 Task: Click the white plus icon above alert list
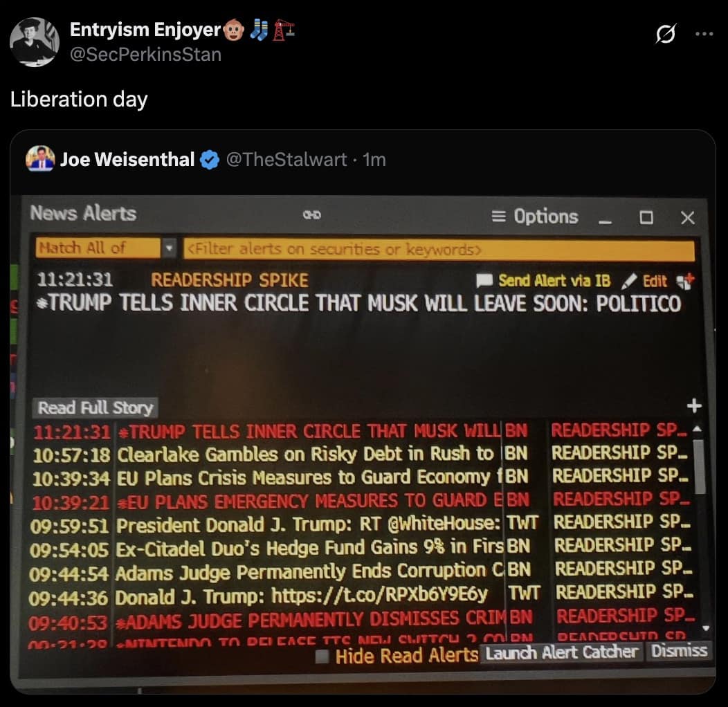coord(693,405)
